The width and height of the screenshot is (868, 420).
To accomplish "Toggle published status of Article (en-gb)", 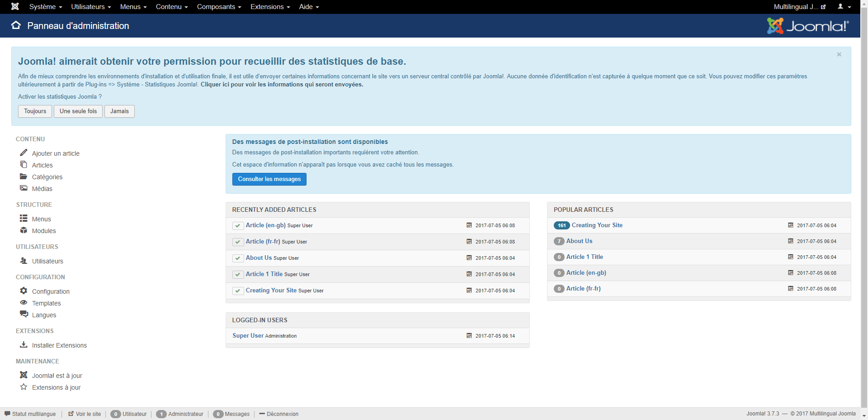I will pos(238,225).
